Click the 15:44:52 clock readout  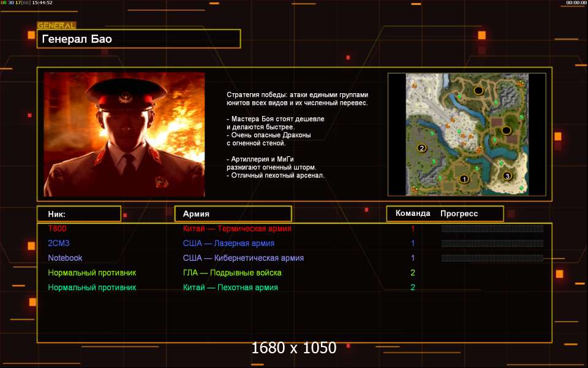42,2
